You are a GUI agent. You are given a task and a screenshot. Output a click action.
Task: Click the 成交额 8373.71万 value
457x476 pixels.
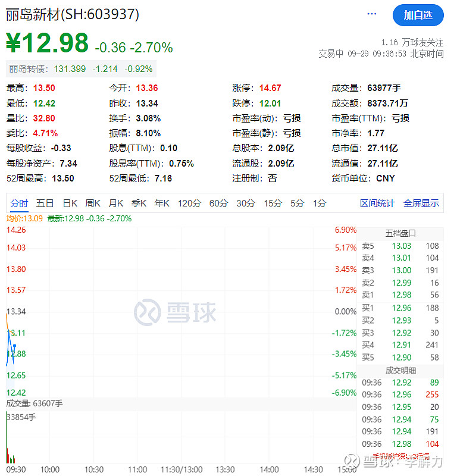click(387, 104)
